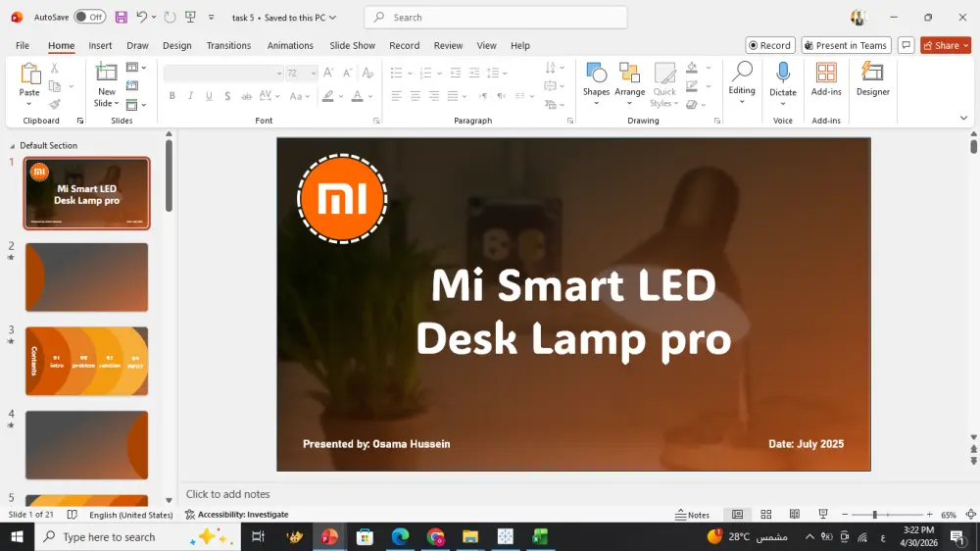Click the Format Painter brush

(x=54, y=105)
